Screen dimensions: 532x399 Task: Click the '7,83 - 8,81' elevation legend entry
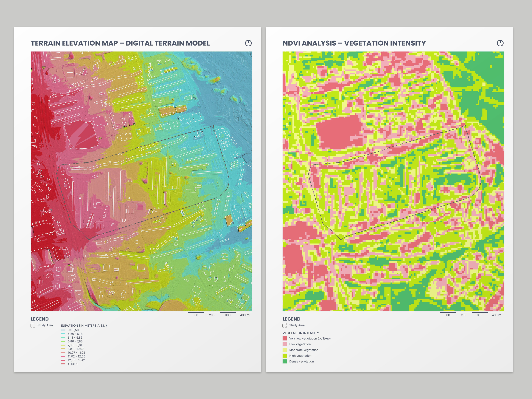75,345
